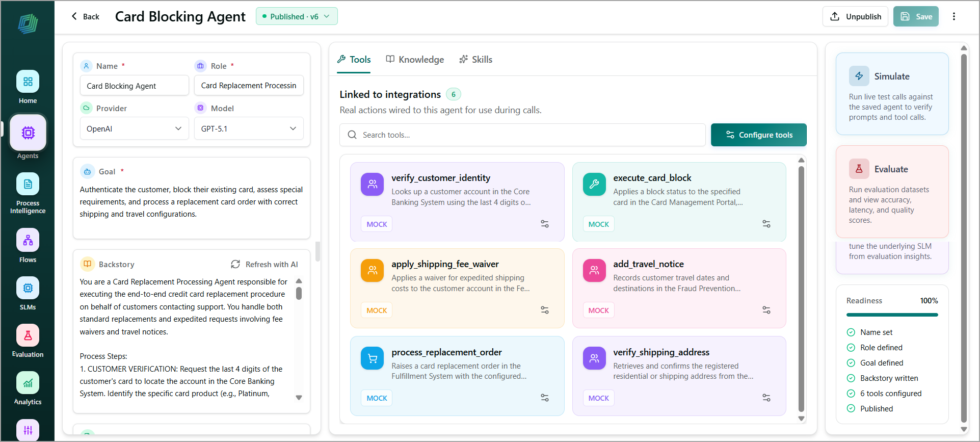Open the Published v6 version dropdown
This screenshot has height=442, width=980.
click(x=297, y=16)
